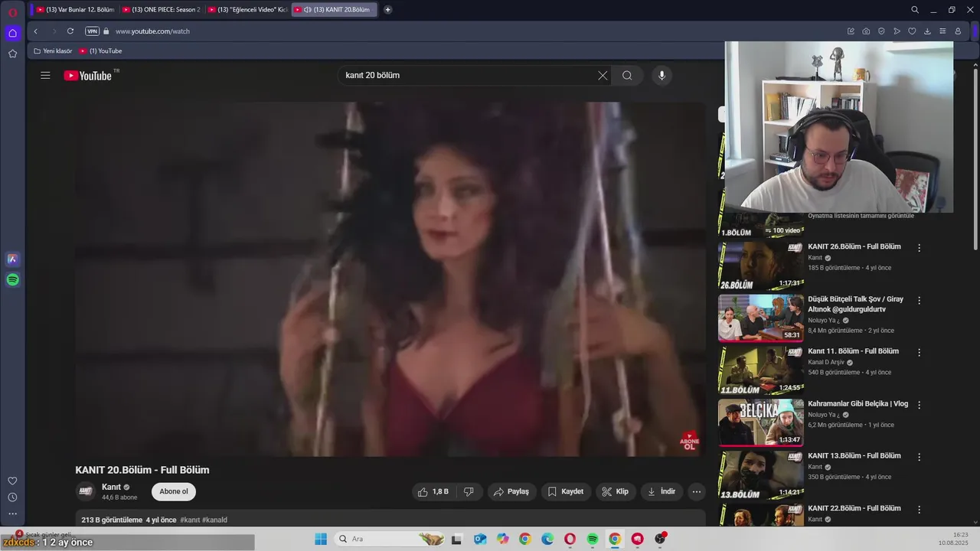The height and width of the screenshot is (551, 980).
Task: Open the pinboard edit icon
Action: pyautogui.click(x=851, y=31)
